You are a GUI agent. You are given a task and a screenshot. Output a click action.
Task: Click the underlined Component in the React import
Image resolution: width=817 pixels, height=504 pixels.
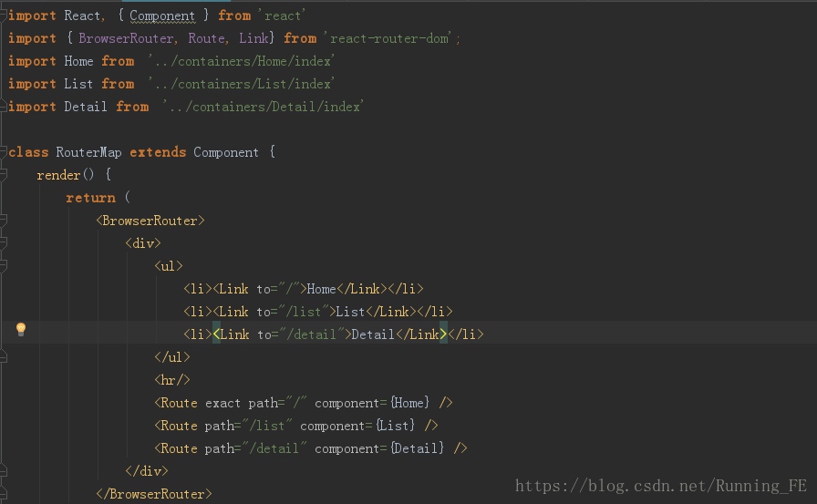click(162, 16)
